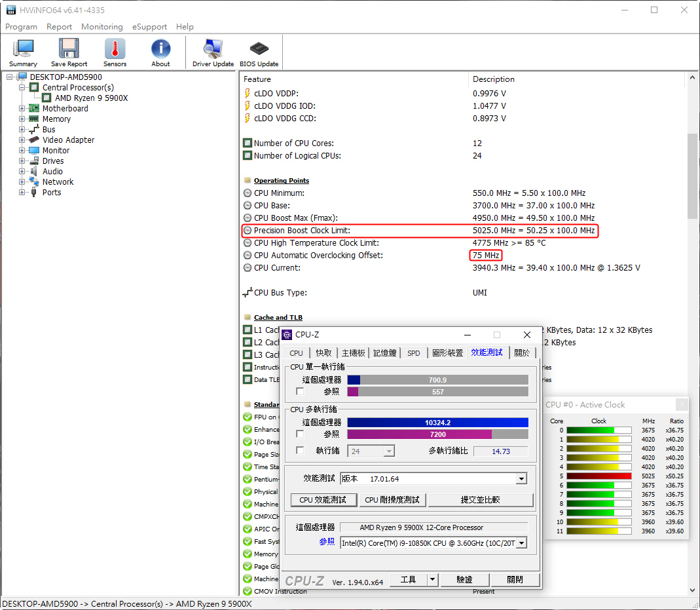The height and width of the screenshot is (610, 700).
Task: Expand the Network tree node
Action: [x=22, y=181]
